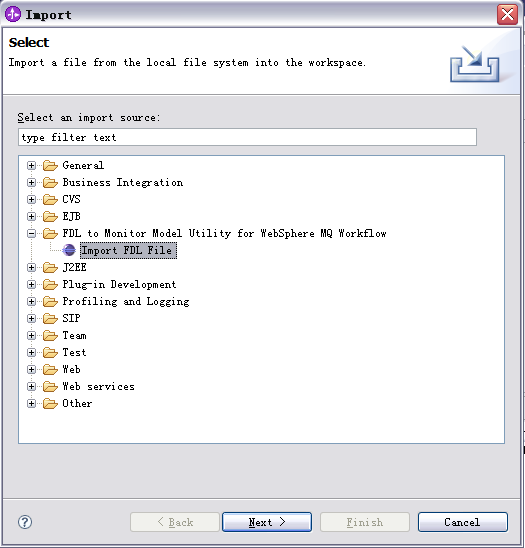Click the Profiling and Logging folder icon

pos(50,302)
